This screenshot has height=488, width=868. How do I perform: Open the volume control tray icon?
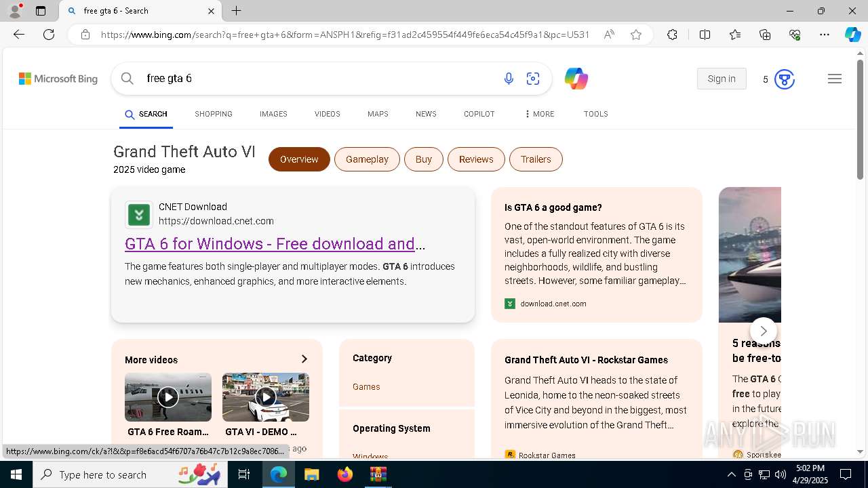pos(780,474)
